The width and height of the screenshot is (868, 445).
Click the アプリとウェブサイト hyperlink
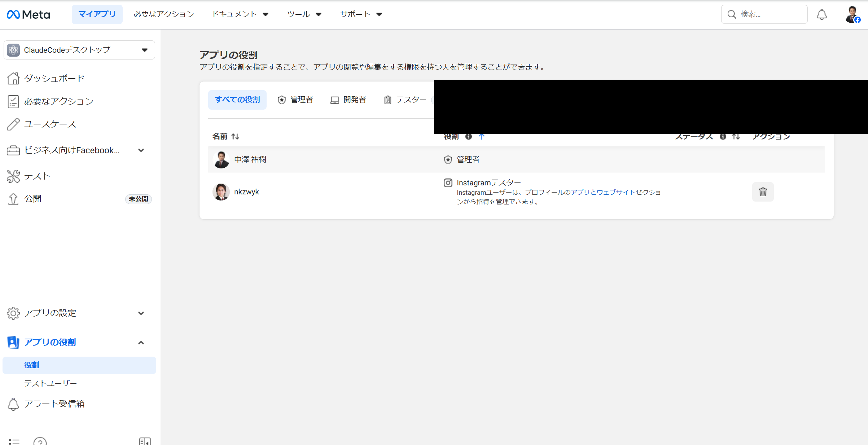(603, 192)
